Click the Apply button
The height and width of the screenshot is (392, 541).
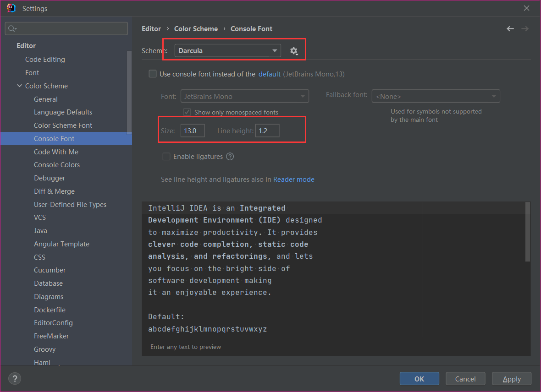[x=511, y=379]
